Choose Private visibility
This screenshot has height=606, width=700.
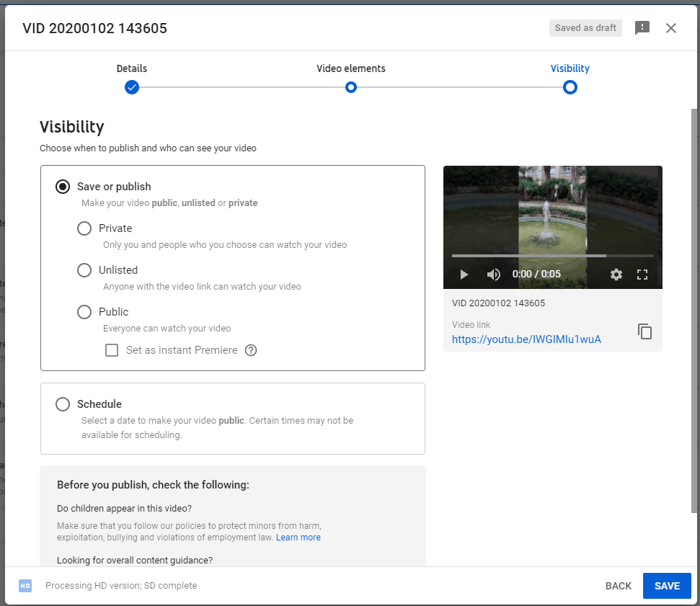pyautogui.click(x=84, y=228)
